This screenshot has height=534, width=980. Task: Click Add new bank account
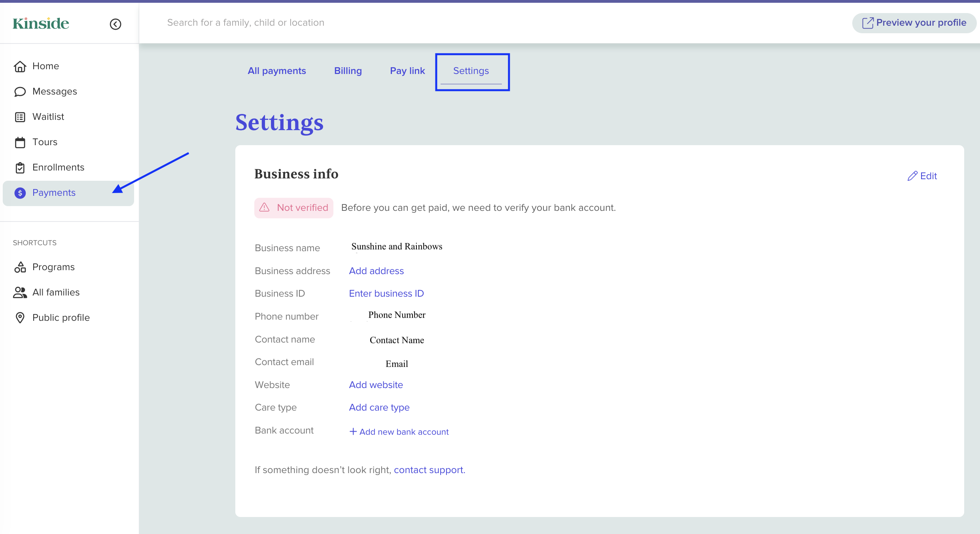point(399,432)
